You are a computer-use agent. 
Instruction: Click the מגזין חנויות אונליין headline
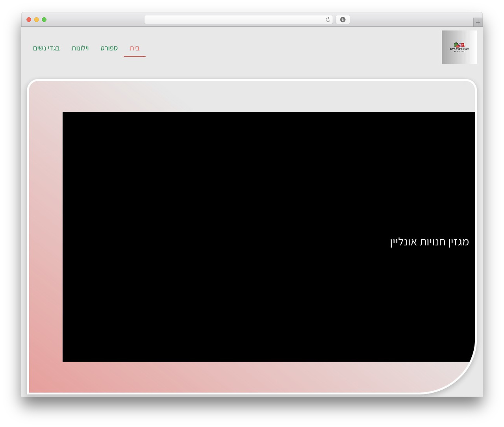click(430, 241)
